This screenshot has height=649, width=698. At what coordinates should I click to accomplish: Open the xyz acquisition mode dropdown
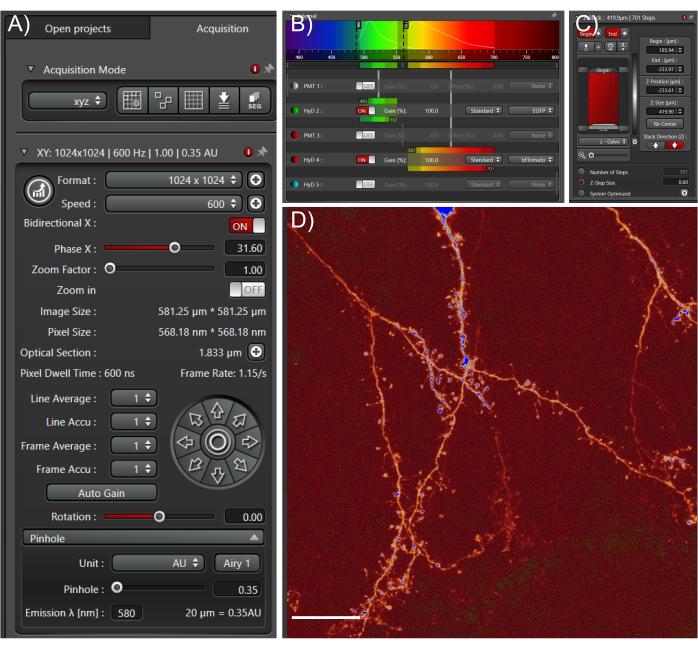pyautogui.click(x=68, y=101)
